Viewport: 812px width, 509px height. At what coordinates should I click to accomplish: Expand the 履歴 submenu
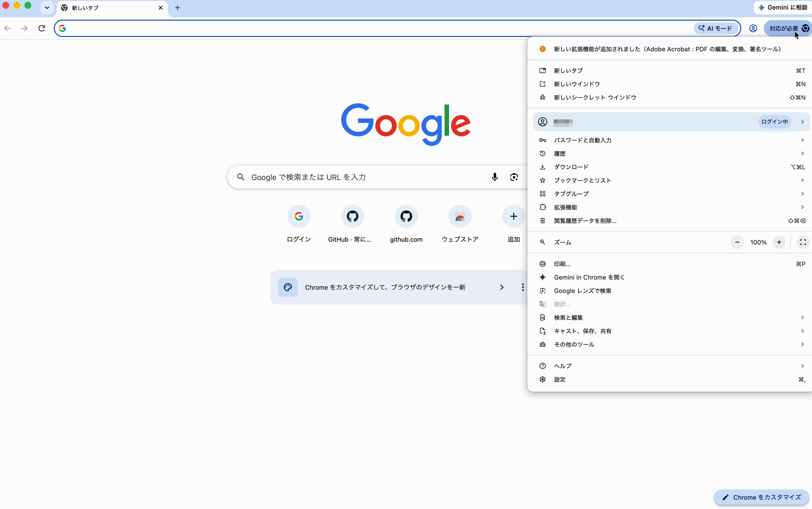(x=670, y=153)
